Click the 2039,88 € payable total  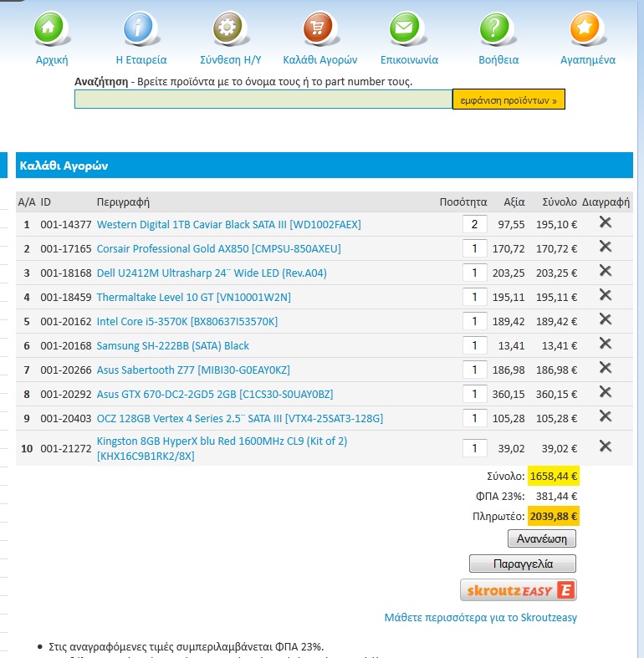554,516
